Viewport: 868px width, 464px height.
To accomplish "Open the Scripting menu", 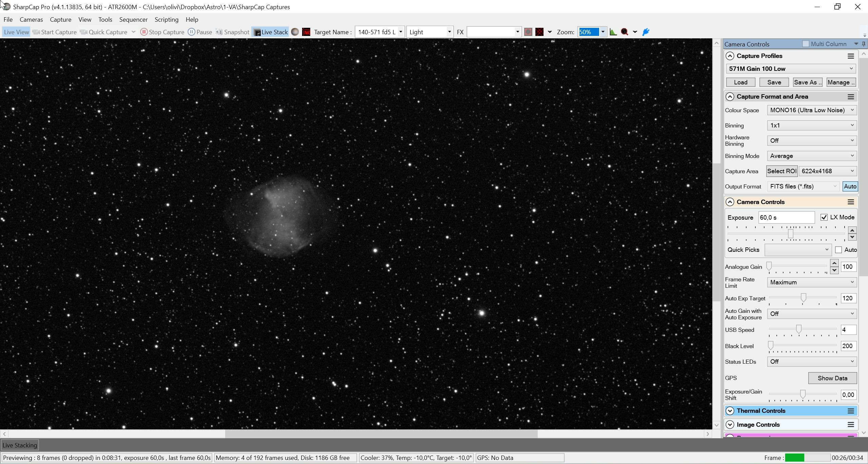I will coord(166,20).
